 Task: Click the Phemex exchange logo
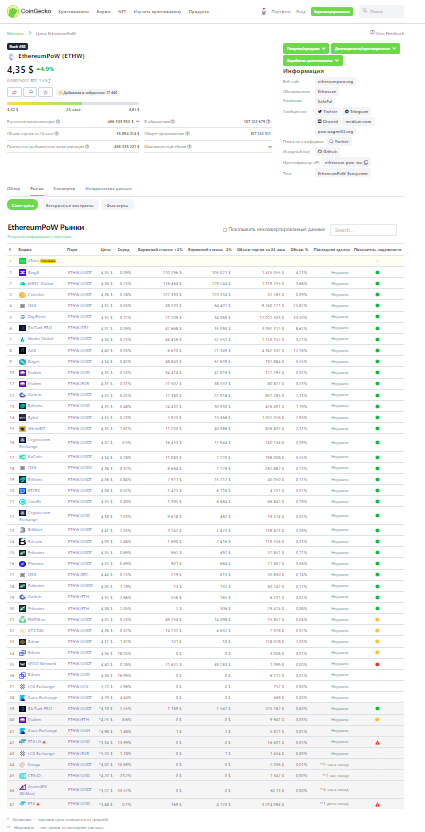click(x=23, y=563)
